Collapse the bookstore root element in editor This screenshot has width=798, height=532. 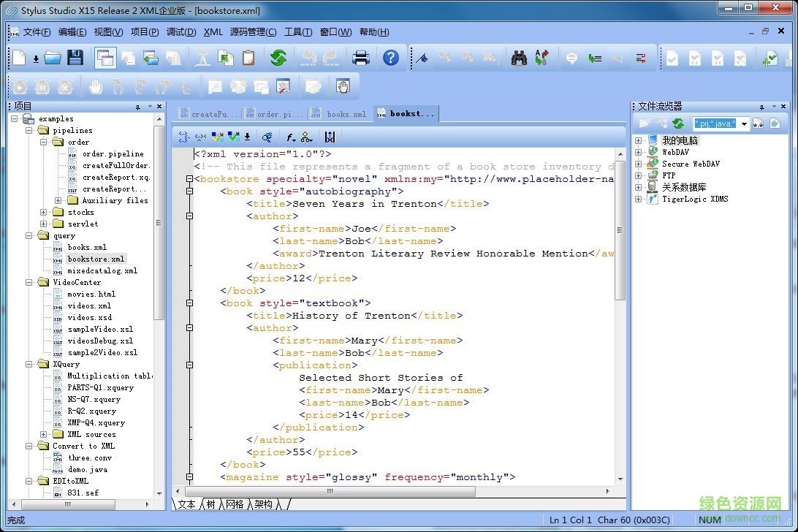[x=190, y=179]
